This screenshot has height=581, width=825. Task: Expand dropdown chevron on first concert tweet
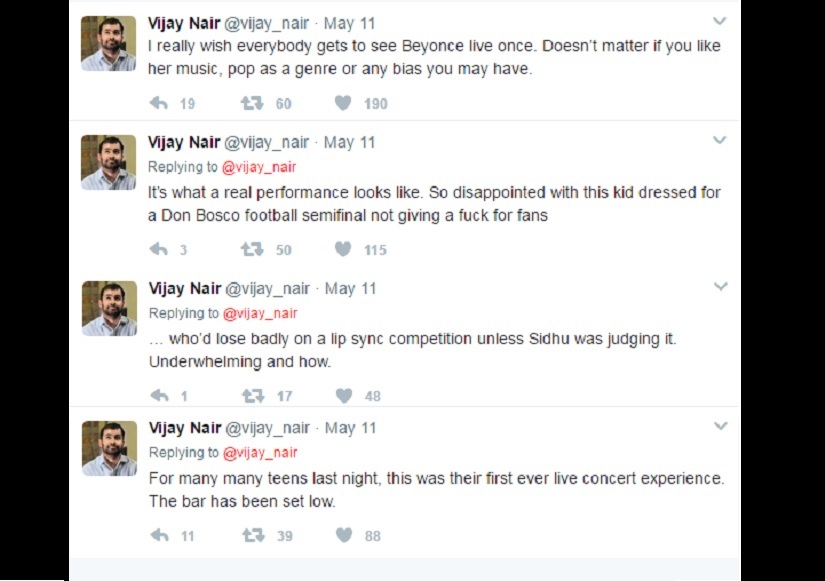pos(719,427)
